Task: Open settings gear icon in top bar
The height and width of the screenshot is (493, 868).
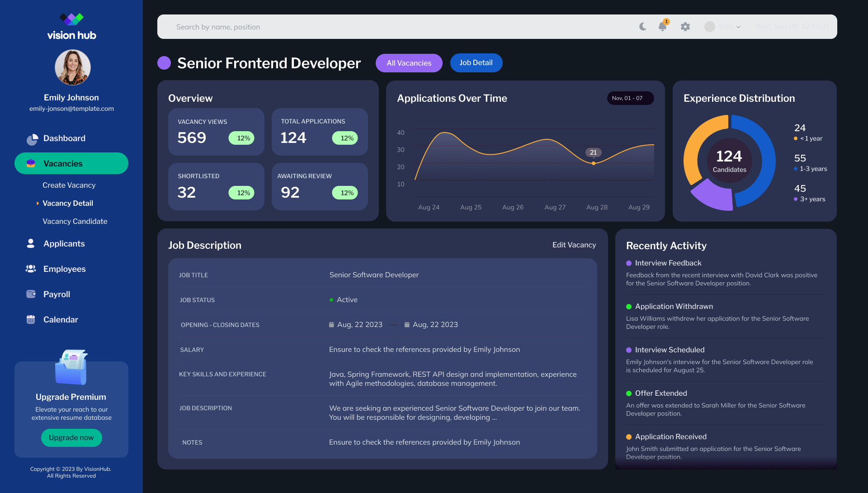Action: coord(685,27)
